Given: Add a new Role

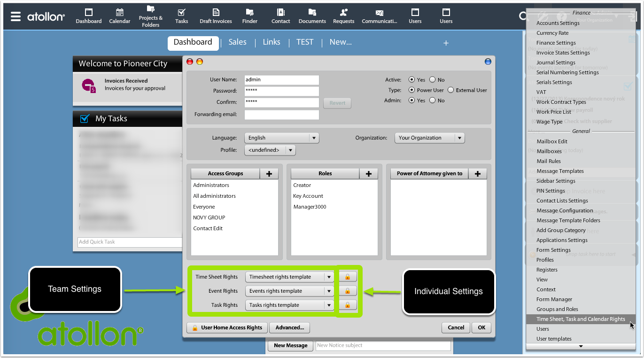Looking at the screenshot, I should click(369, 174).
